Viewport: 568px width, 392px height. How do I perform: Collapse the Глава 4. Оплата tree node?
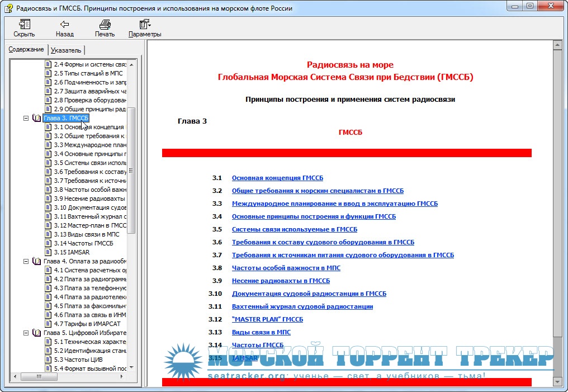(26, 261)
